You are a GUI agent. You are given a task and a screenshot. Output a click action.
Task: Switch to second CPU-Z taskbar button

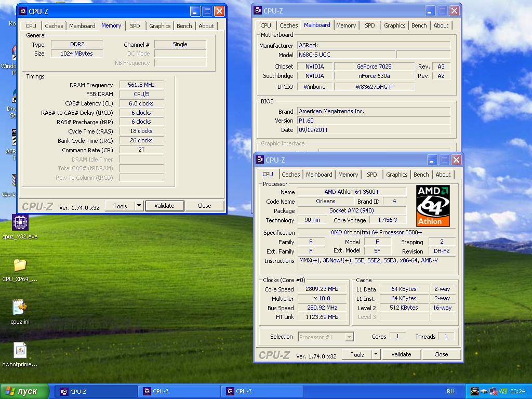click(x=179, y=391)
